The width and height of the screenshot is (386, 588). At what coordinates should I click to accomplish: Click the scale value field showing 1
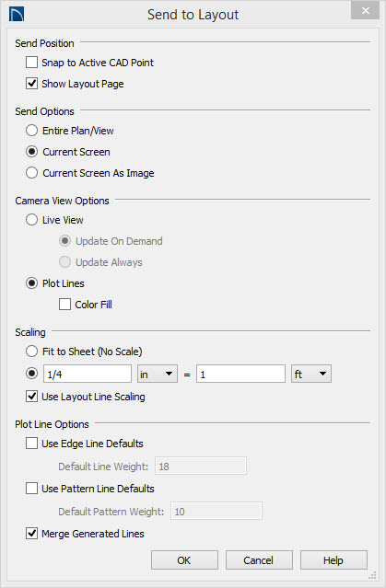[x=240, y=374]
